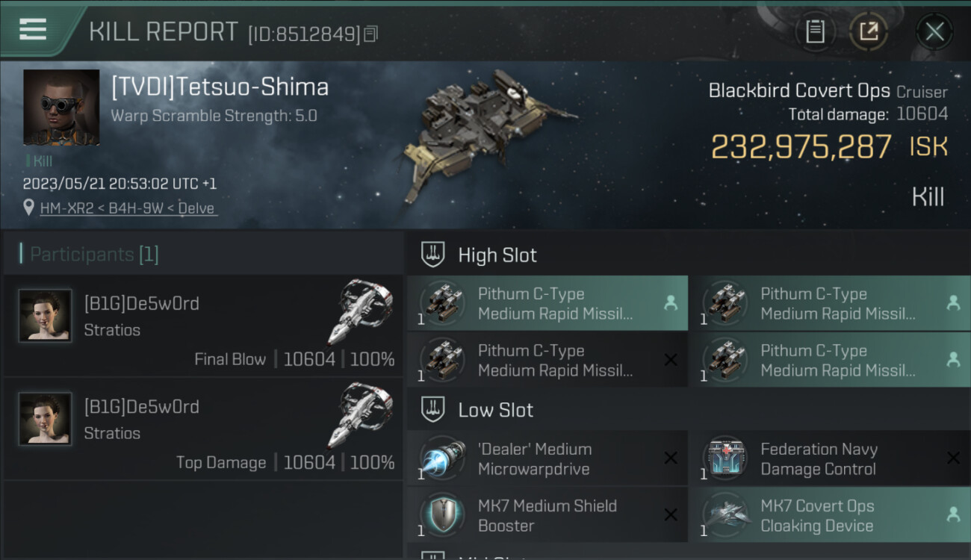Tap the Top Damage Stratios ship icon
Screen dimensions: 971x560
(x=360, y=415)
